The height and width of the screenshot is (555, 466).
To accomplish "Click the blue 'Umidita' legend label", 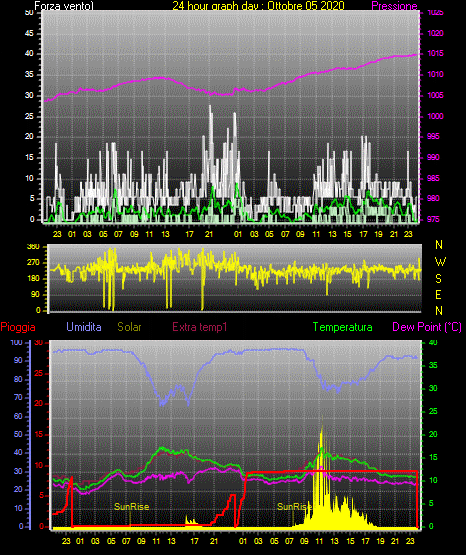I will (84, 327).
